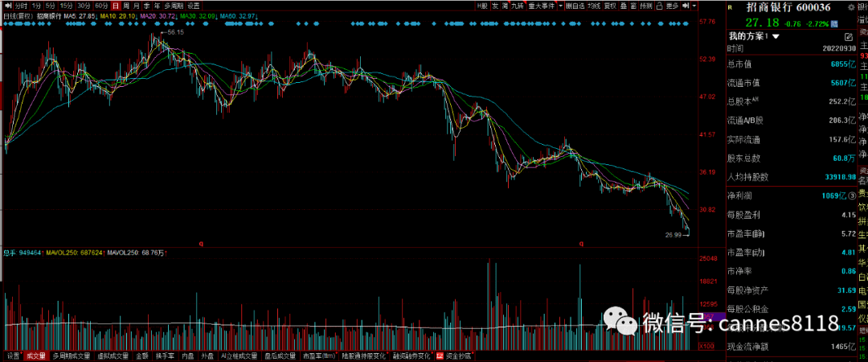Select the 周 weekly period
Screen dimensions: 868x362
tap(126, 6)
